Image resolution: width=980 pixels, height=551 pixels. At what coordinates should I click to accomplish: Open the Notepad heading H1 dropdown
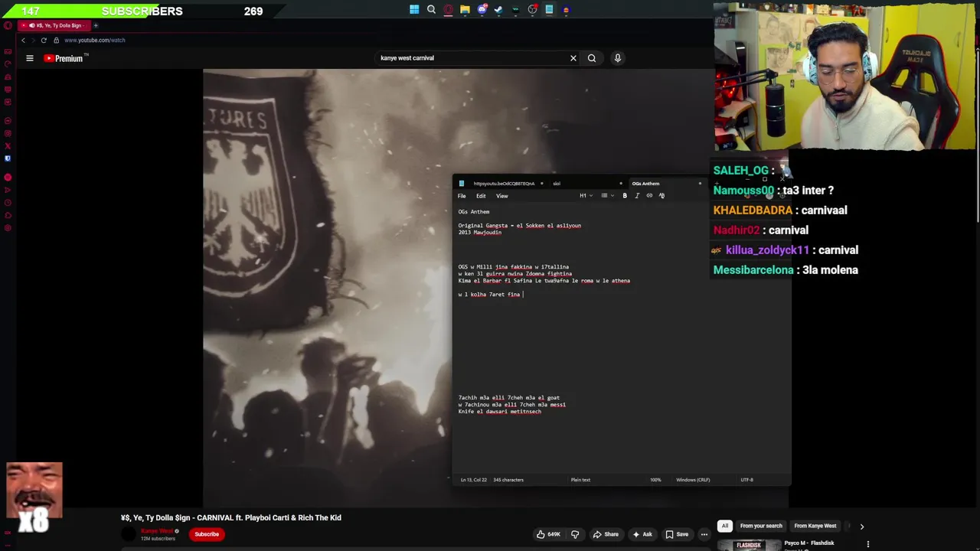click(x=585, y=196)
